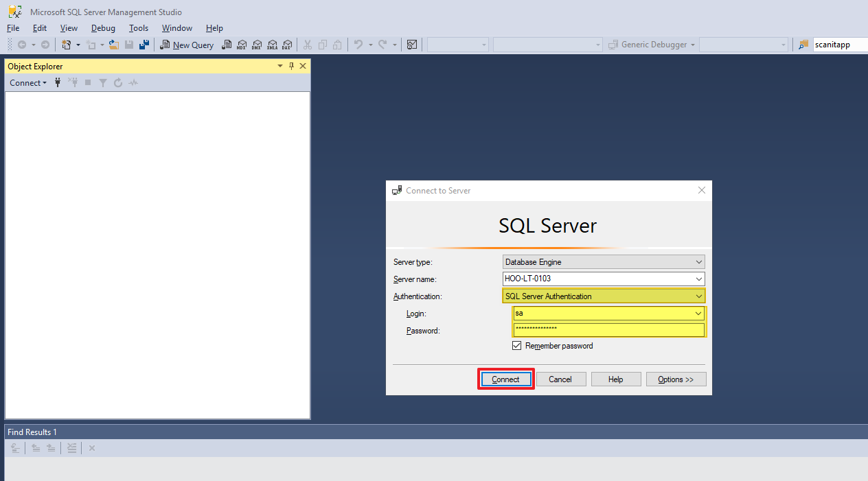868x481 pixels.
Task: Click the Add New Item icon
Action: (x=91, y=45)
